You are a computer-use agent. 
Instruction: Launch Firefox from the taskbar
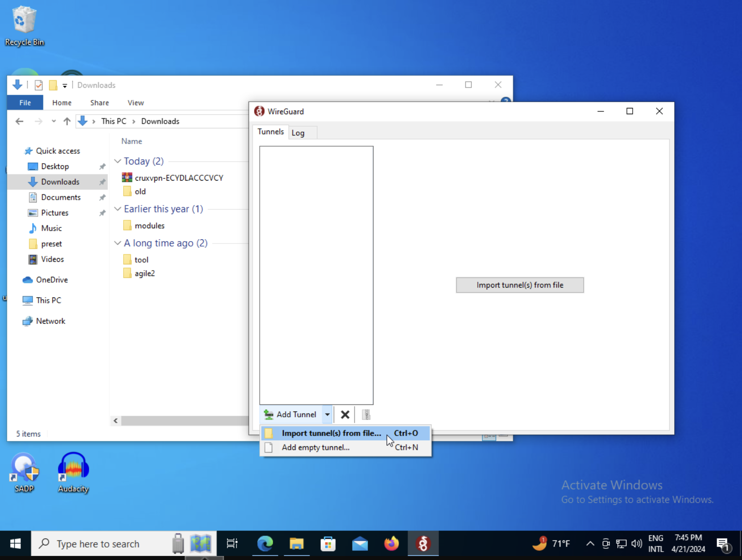point(391,544)
